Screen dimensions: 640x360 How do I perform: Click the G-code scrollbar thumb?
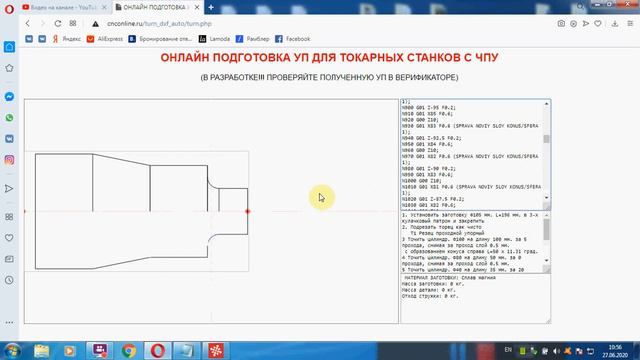(x=547, y=139)
